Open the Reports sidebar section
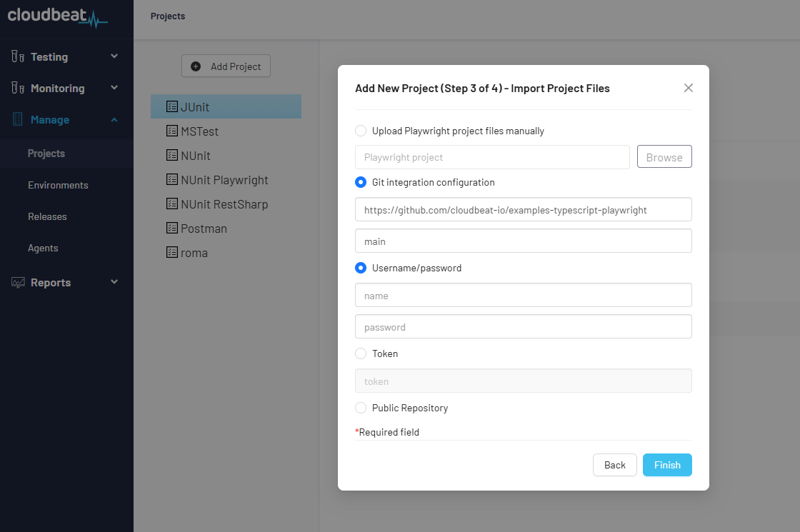 [x=51, y=283]
